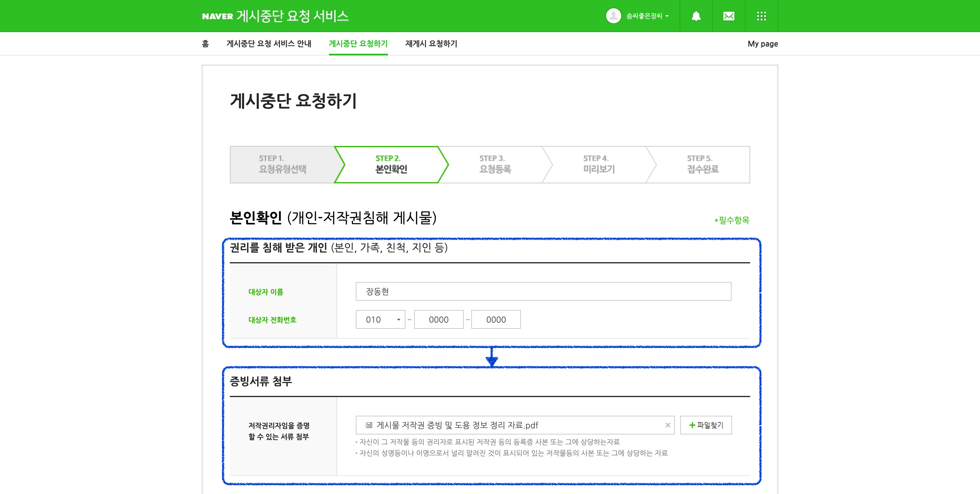980x494 pixels.
Task: Remove the attached pdf with the X icon
Action: click(667, 425)
